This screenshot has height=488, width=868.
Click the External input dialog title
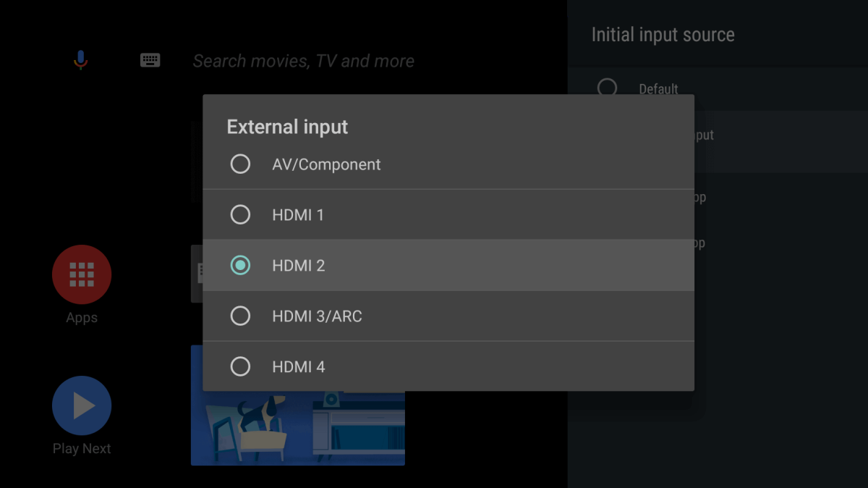tap(287, 127)
